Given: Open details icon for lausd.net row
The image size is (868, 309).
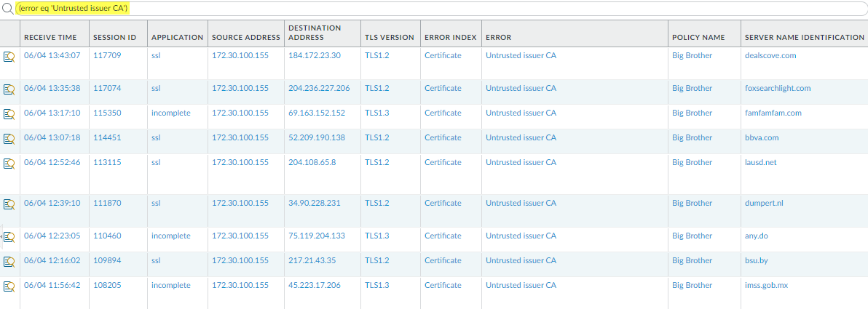Looking at the screenshot, I should [9, 164].
